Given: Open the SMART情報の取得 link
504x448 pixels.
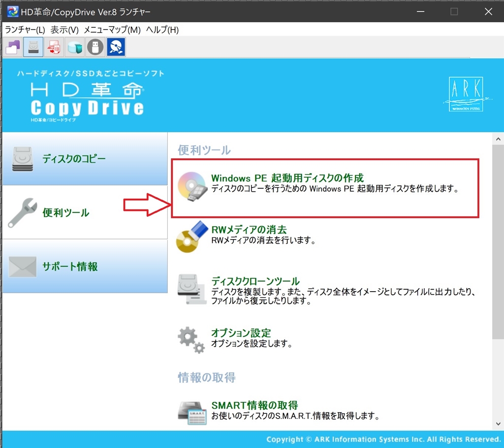Looking at the screenshot, I should click(254, 405).
